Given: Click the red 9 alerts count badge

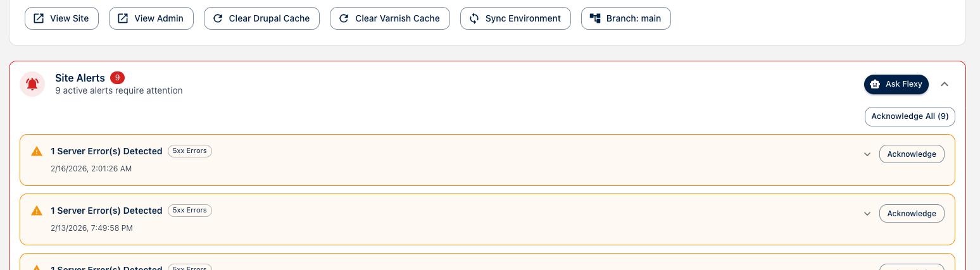Looking at the screenshot, I should click(x=117, y=78).
